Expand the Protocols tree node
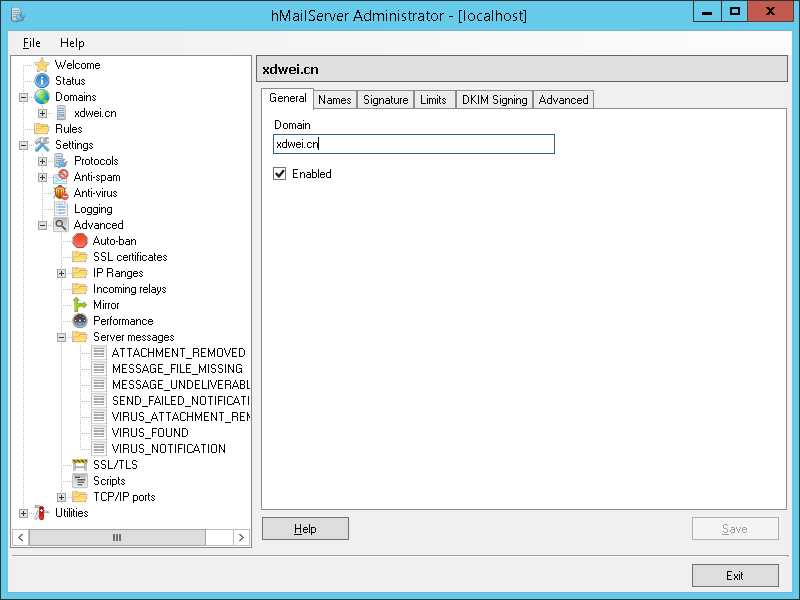 pyautogui.click(x=42, y=161)
